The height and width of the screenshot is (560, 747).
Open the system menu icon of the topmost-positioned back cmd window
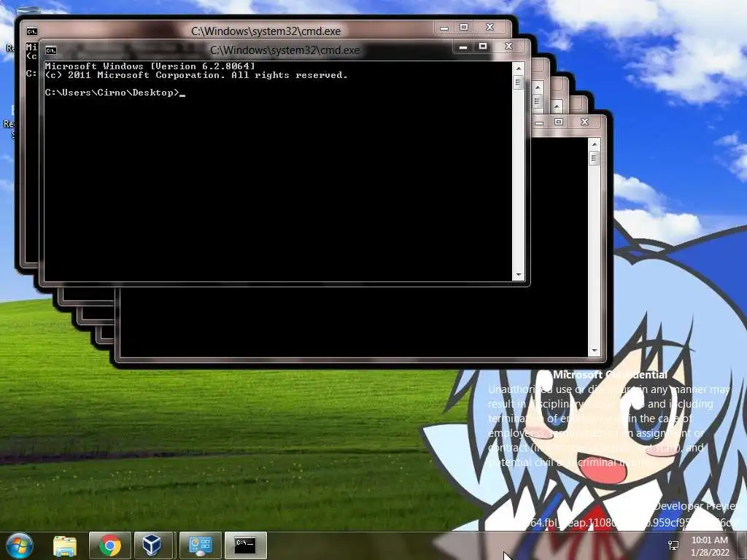coord(32,31)
